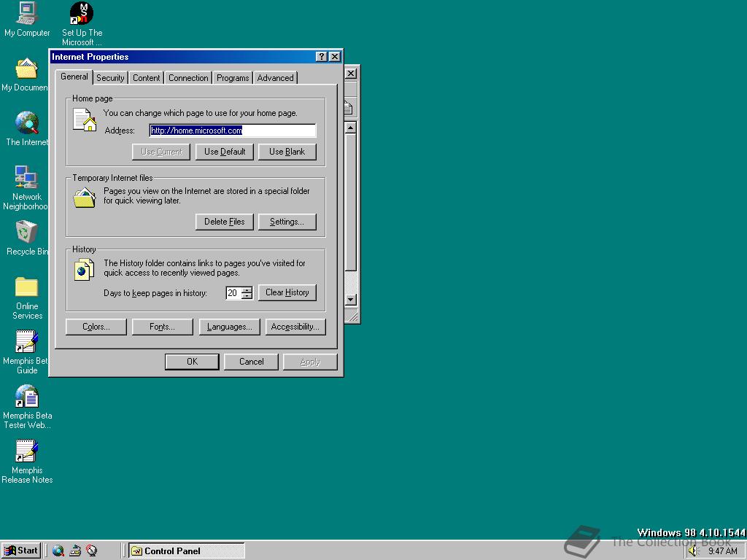Decrease the days in history spinner
Screen dimensions: 747x560
[247, 296]
